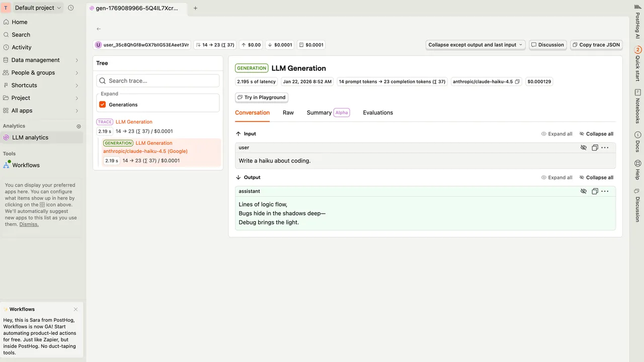Screen dimensions: 644x362
Task: Close the Workflows announcement popup
Action: tap(76, 309)
